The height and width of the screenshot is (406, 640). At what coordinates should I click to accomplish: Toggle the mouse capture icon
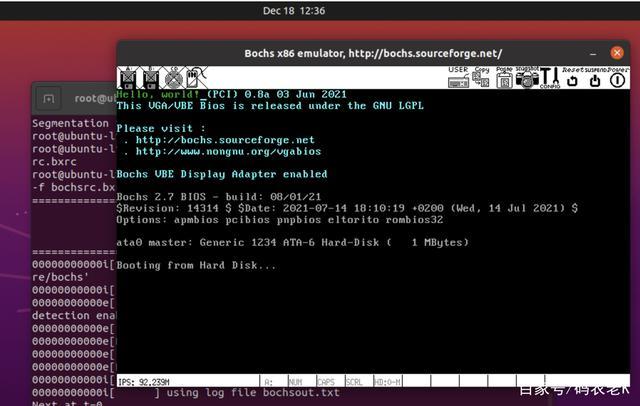(196, 78)
